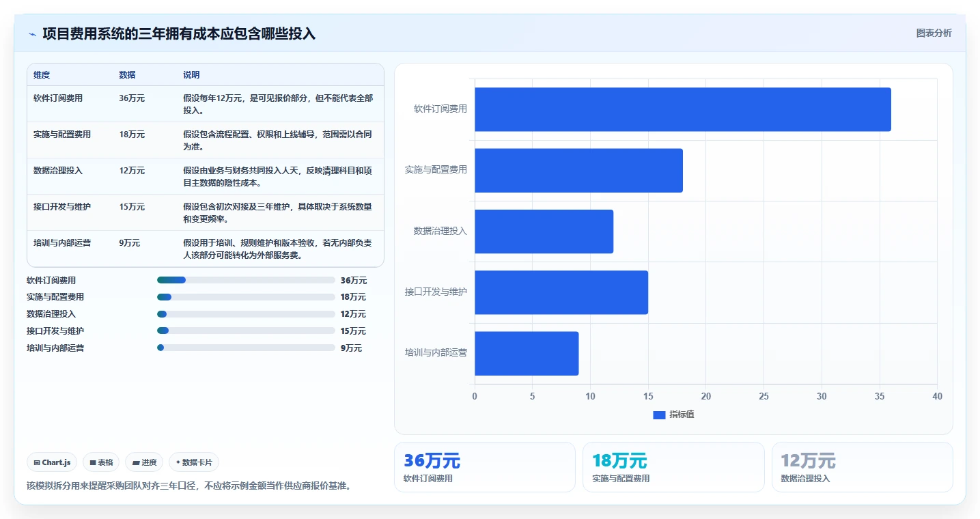Screen dimensions: 980x519
Task: Click the 接口开发与维护 table row label
Action: (62, 207)
